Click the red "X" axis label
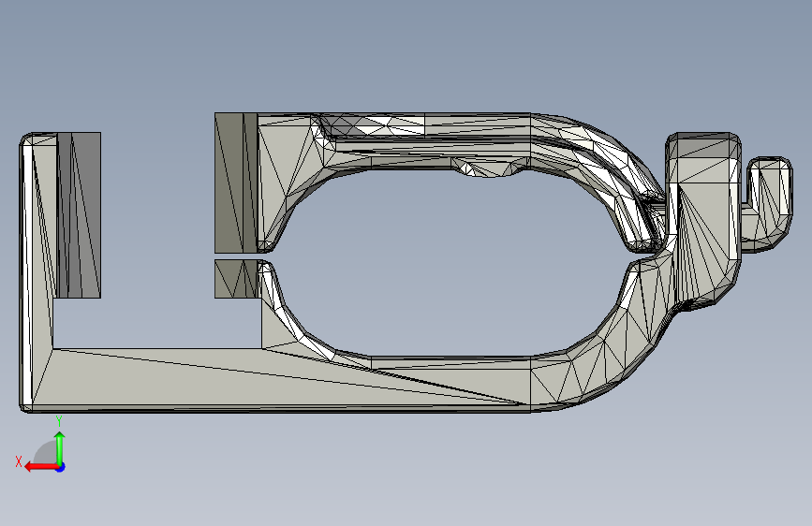 pos(19,461)
